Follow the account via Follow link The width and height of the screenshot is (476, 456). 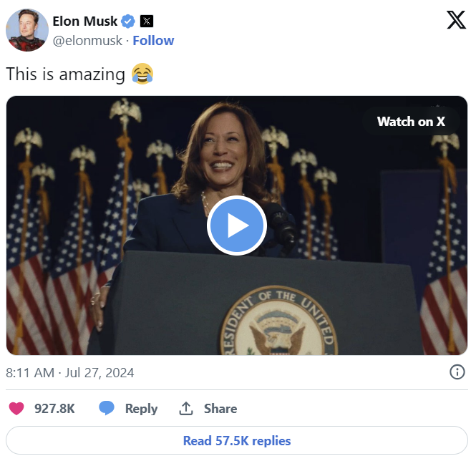tap(153, 40)
